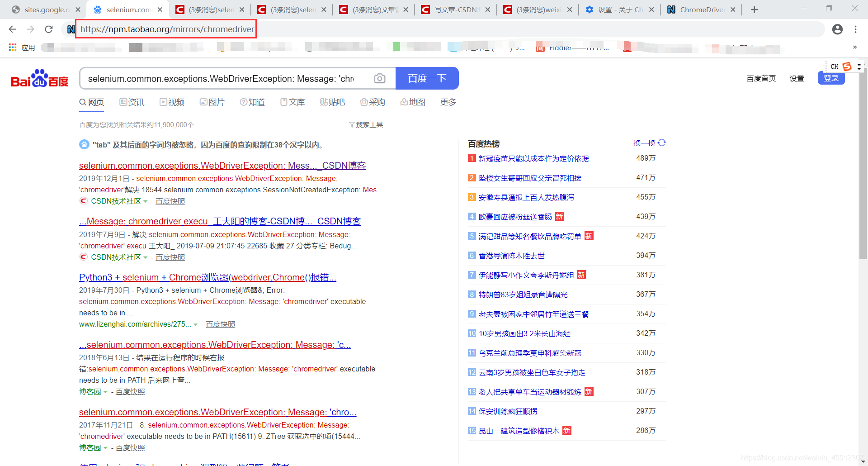The height and width of the screenshot is (466, 868).
Task: Open result Python3 + selenium + Chrome浏览器
Action: (208, 277)
